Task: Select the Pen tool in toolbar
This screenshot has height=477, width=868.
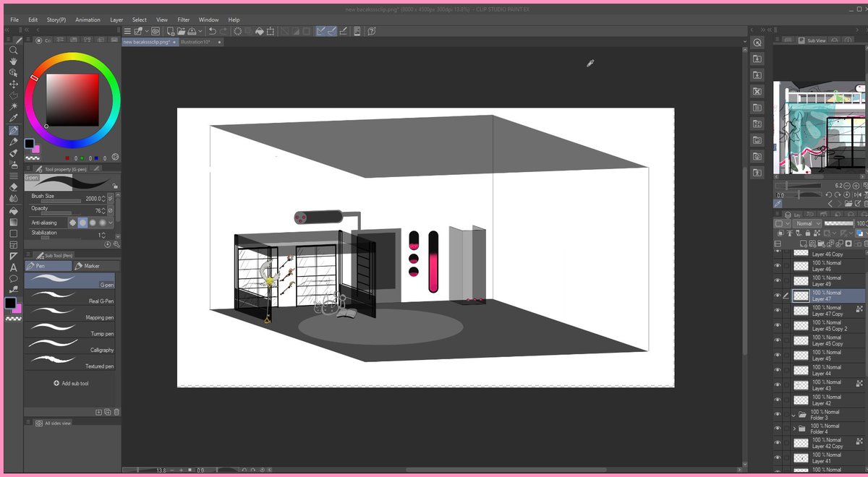Action: pos(13,130)
